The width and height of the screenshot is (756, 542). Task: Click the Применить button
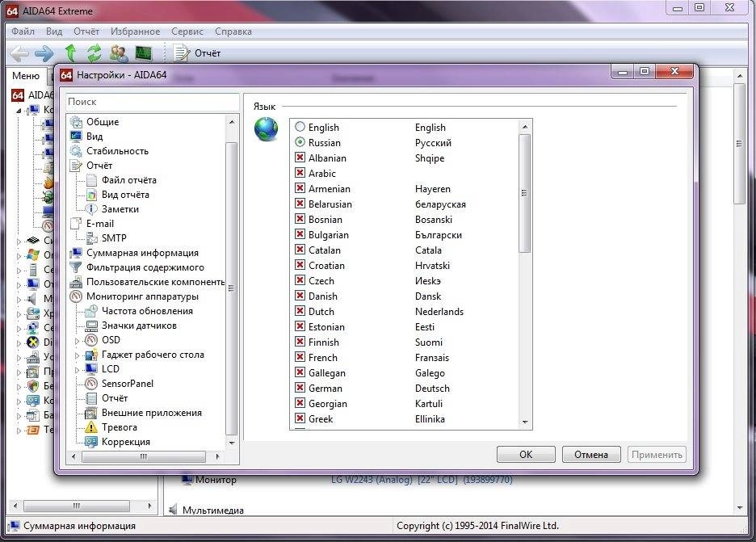click(x=657, y=454)
